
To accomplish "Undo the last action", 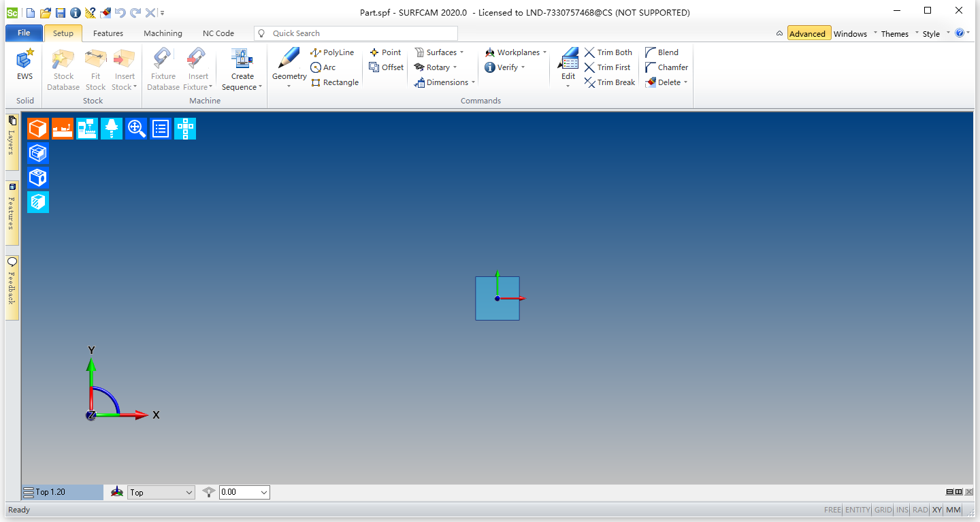I will [x=120, y=12].
